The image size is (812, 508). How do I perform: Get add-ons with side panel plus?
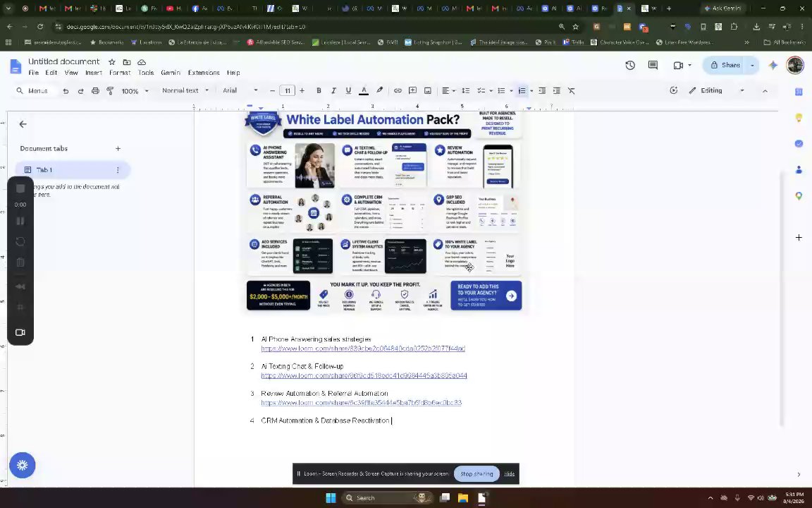pyautogui.click(x=799, y=237)
